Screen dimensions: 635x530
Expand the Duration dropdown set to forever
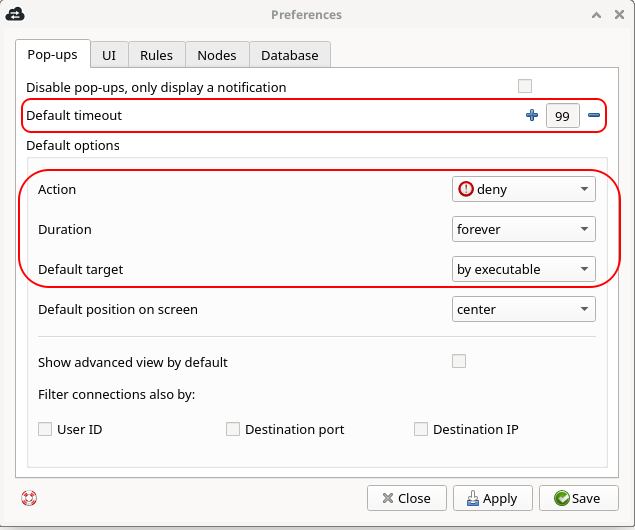(524, 229)
